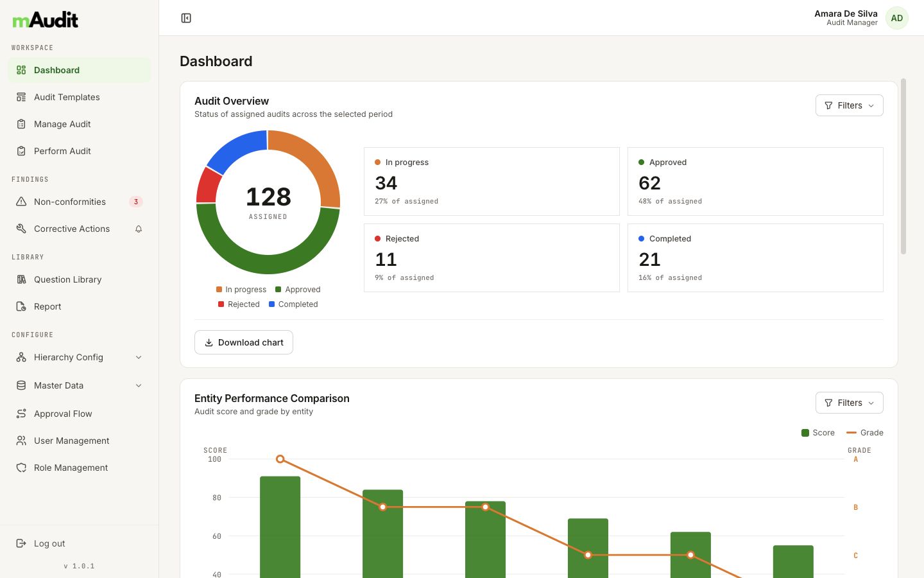The height and width of the screenshot is (578, 924).
Task: Click the Report file icon
Action: pyautogui.click(x=21, y=306)
